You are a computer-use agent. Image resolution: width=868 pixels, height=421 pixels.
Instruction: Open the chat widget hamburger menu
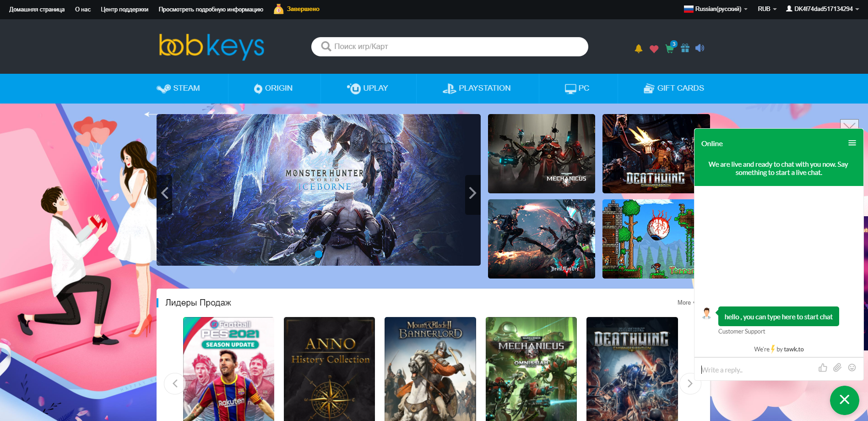click(852, 143)
